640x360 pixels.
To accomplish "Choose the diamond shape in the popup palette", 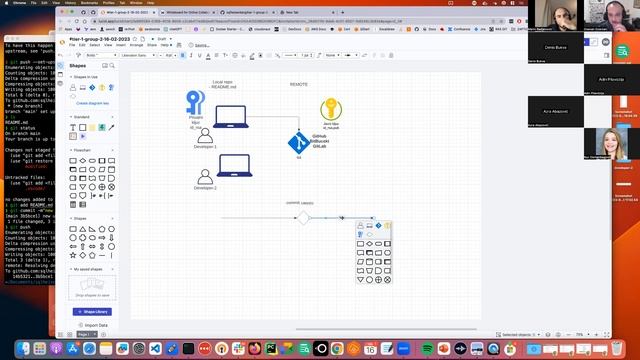I will (x=369, y=244).
